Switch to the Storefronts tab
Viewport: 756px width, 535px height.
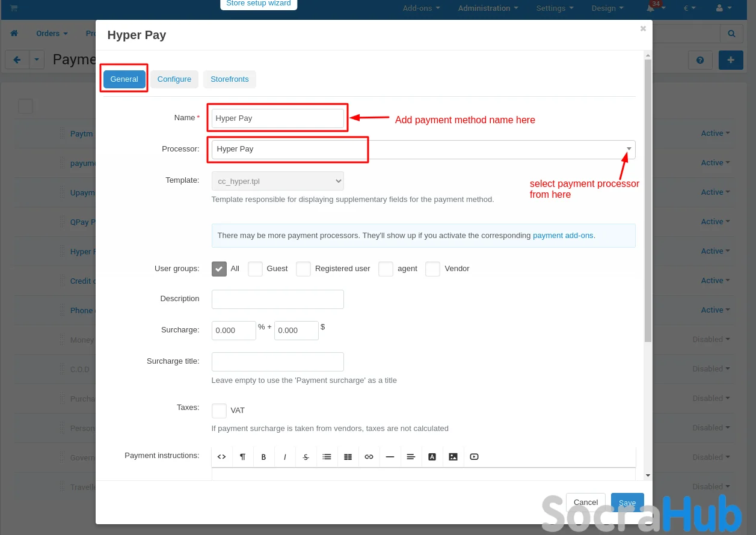[x=230, y=79]
